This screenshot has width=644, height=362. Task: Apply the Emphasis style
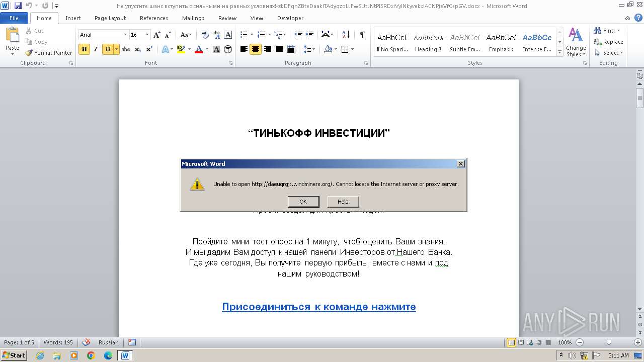click(x=501, y=42)
